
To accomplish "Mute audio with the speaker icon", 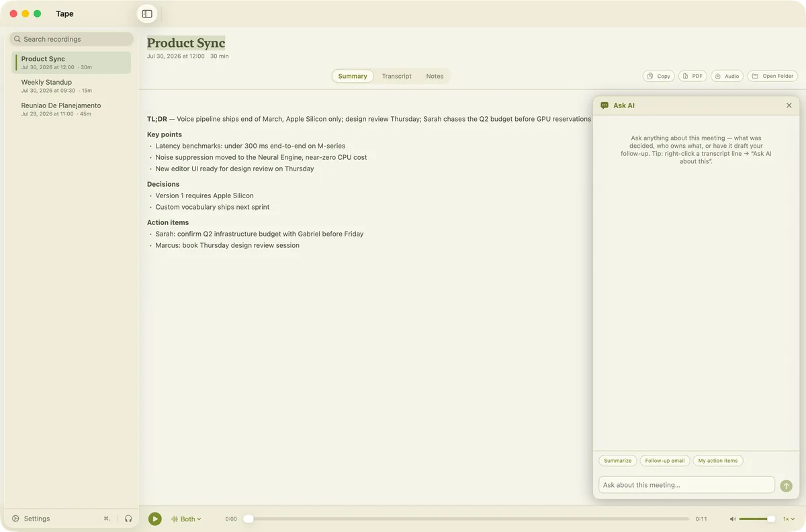I will pyautogui.click(x=733, y=519).
